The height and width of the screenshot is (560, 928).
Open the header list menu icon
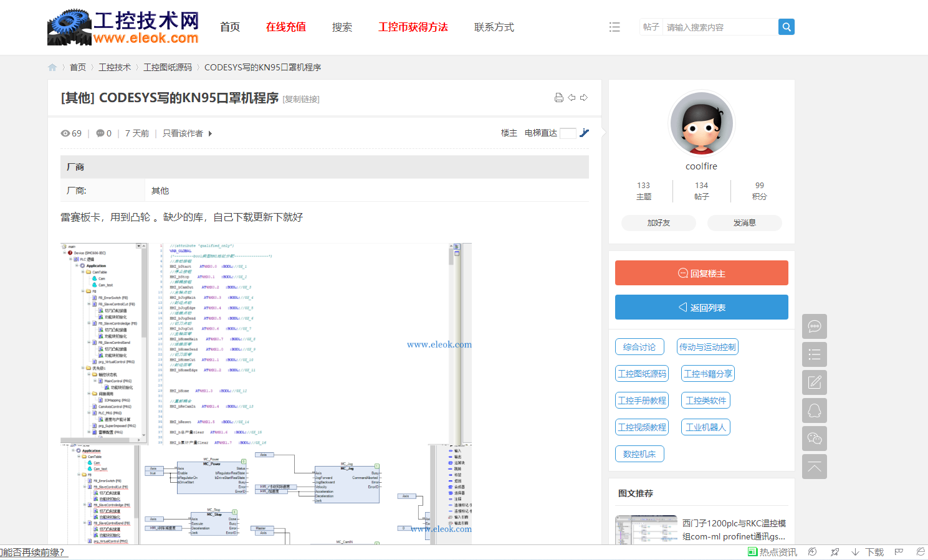pyautogui.click(x=615, y=27)
